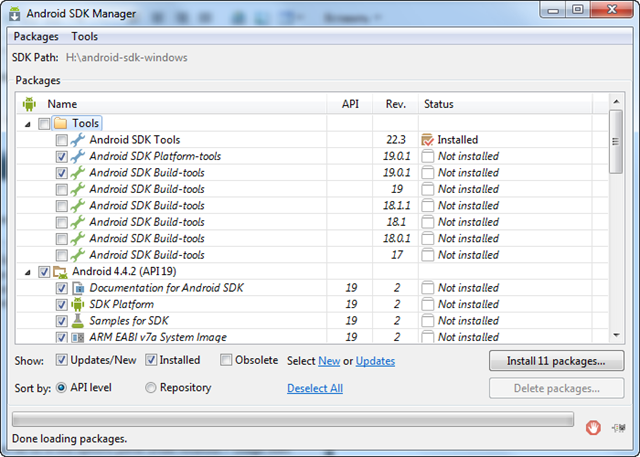Click the green wrench icon for Build-tools 18.0.1
This screenshot has height=457, width=640.
[x=78, y=238]
